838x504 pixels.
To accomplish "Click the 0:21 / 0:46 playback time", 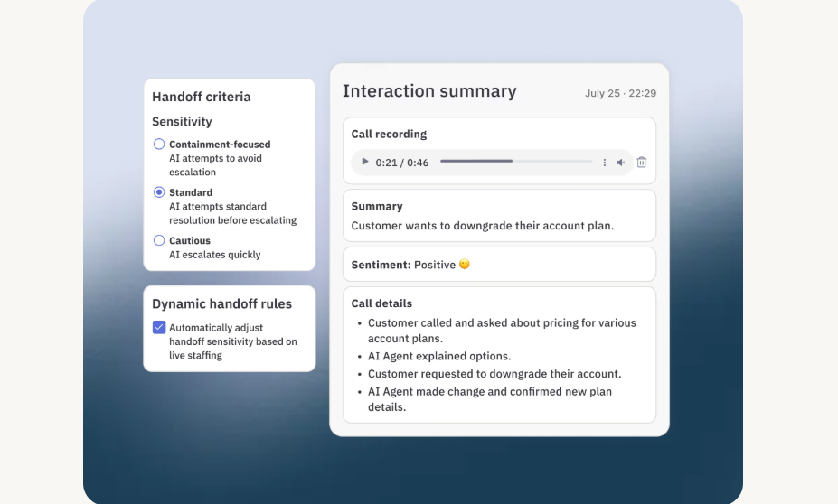I will pyautogui.click(x=402, y=163).
